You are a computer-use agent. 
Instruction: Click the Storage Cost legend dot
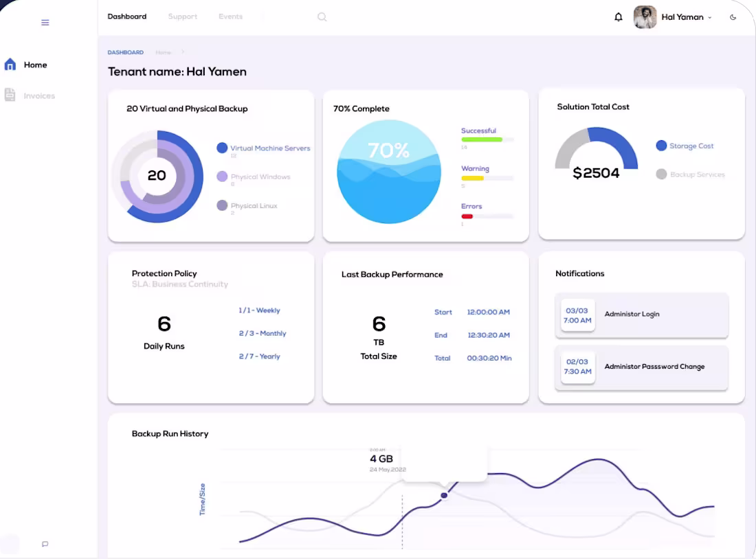pos(661,146)
